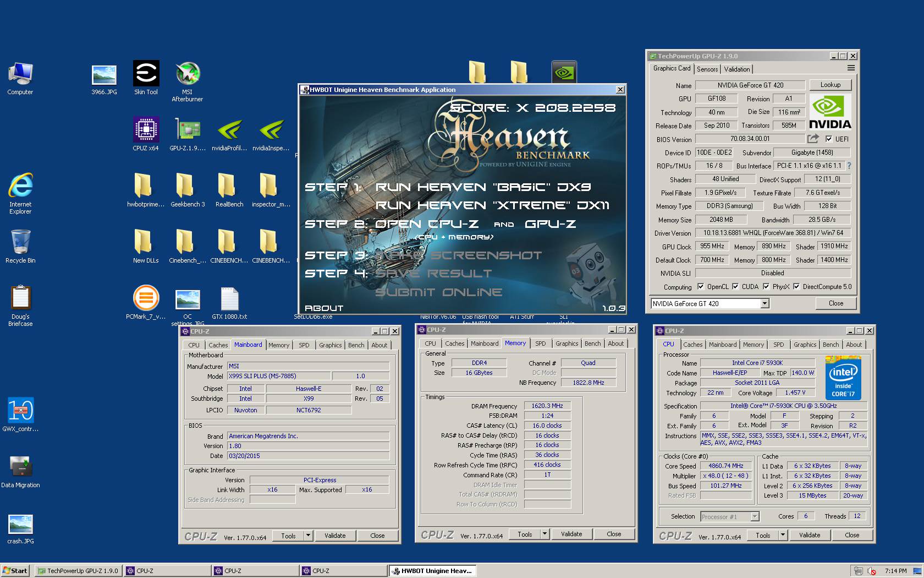Open the Cinebench_ folder
Viewport: 924px width, 578px height.
coord(188,247)
